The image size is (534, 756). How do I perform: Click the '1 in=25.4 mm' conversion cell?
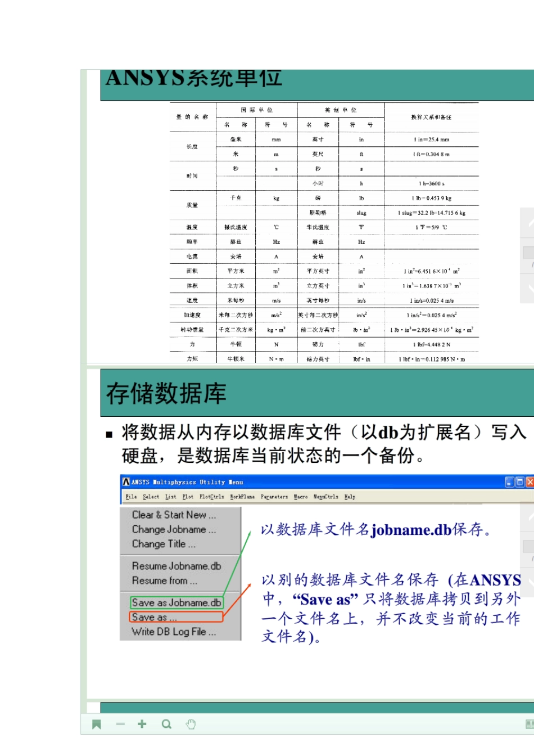[x=431, y=139]
